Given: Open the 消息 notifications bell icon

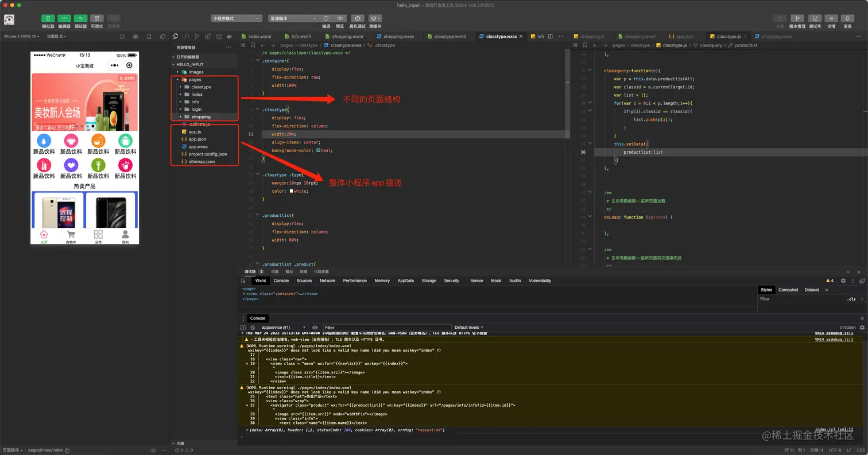Looking at the screenshot, I should [847, 19].
